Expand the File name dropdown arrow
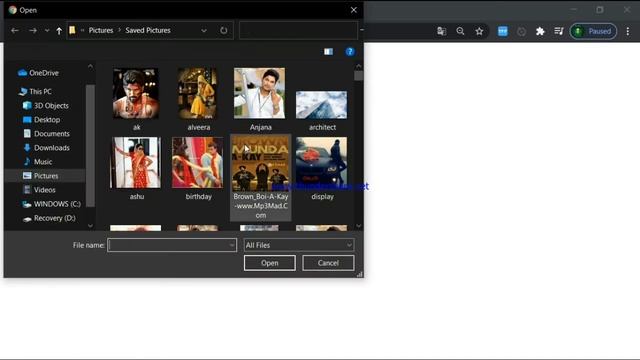This screenshot has width=640, height=360. coord(232,245)
